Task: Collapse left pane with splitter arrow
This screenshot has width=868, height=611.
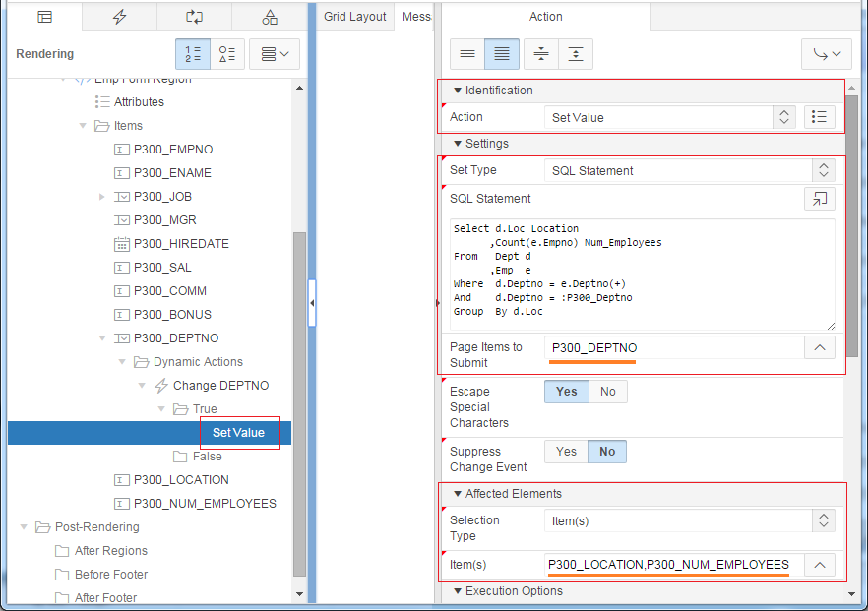Action: 312,303
